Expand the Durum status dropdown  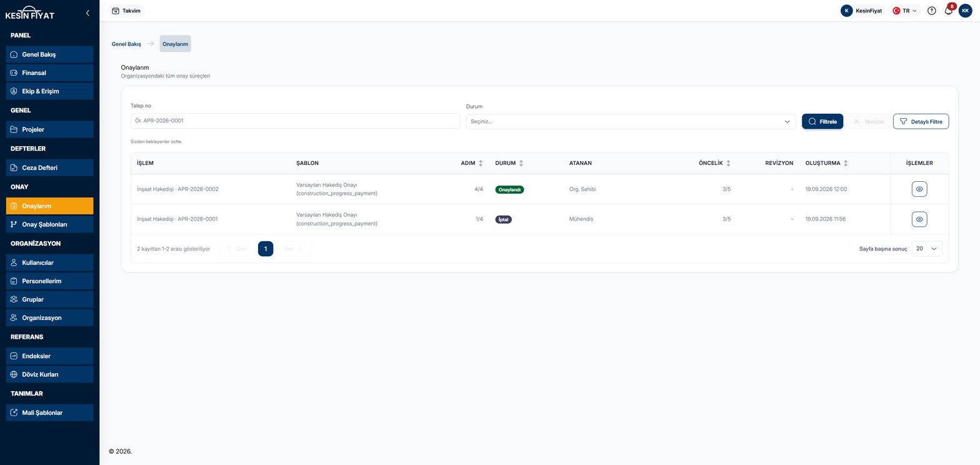(x=631, y=121)
